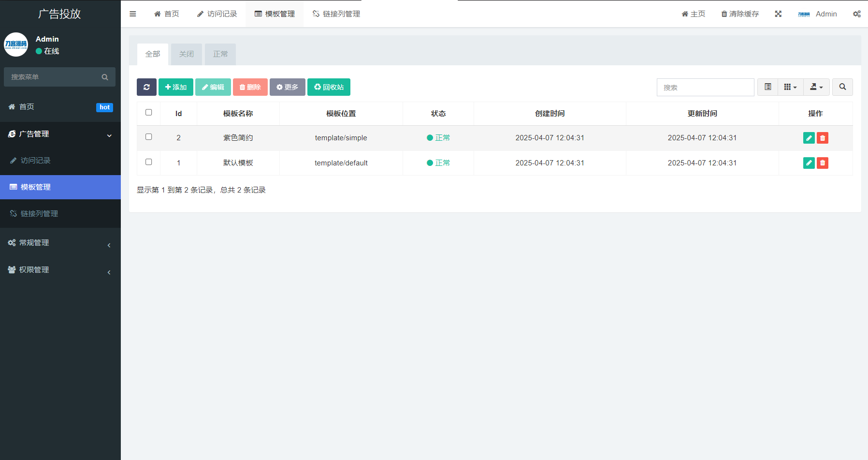Check the checkbox for 默认模板 row
Viewport: 868px width, 460px height.
point(148,162)
